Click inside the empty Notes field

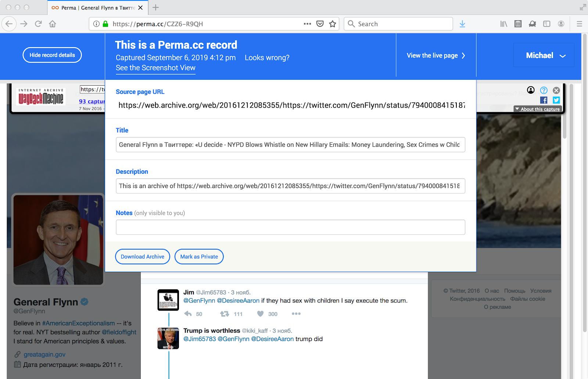coord(290,227)
